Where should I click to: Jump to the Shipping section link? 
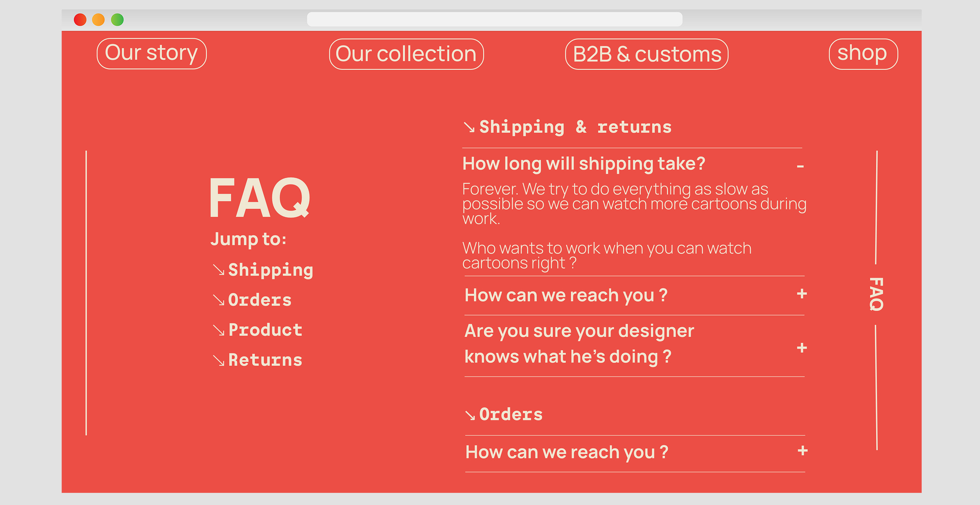[270, 270]
